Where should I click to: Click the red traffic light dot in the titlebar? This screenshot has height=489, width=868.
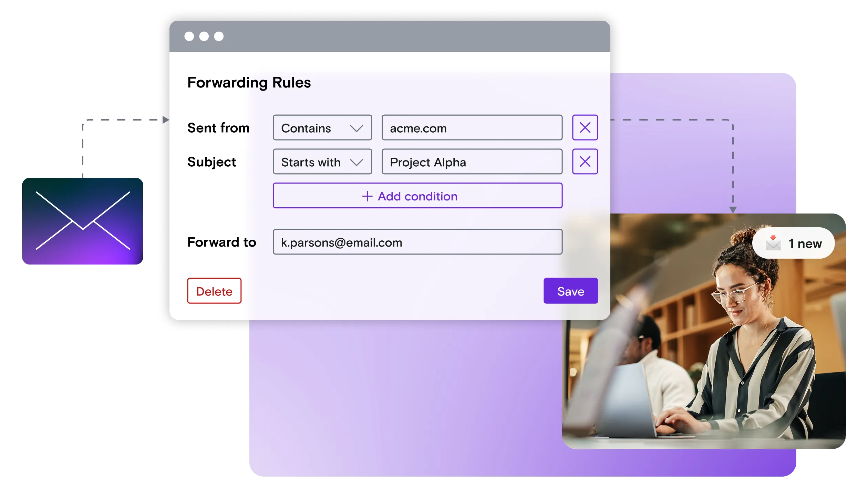click(x=190, y=36)
